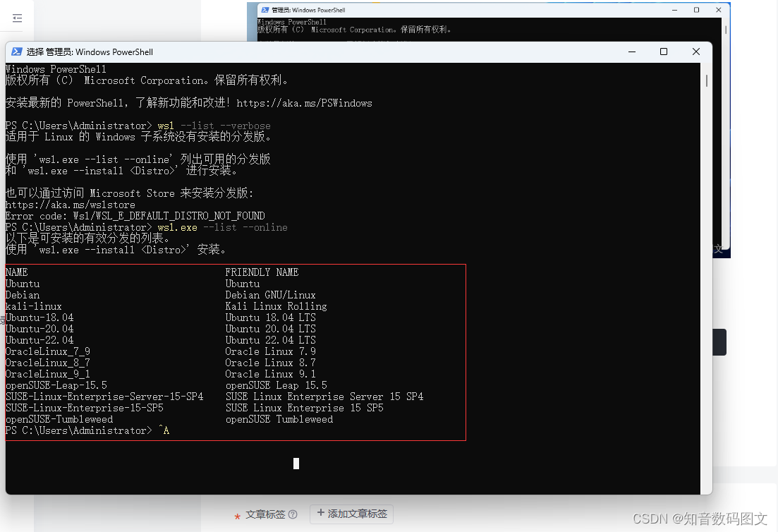Image resolution: width=778 pixels, height=532 pixels.
Task: Click the 添加文章标签 tag button
Action: pyautogui.click(x=351, y=514)
